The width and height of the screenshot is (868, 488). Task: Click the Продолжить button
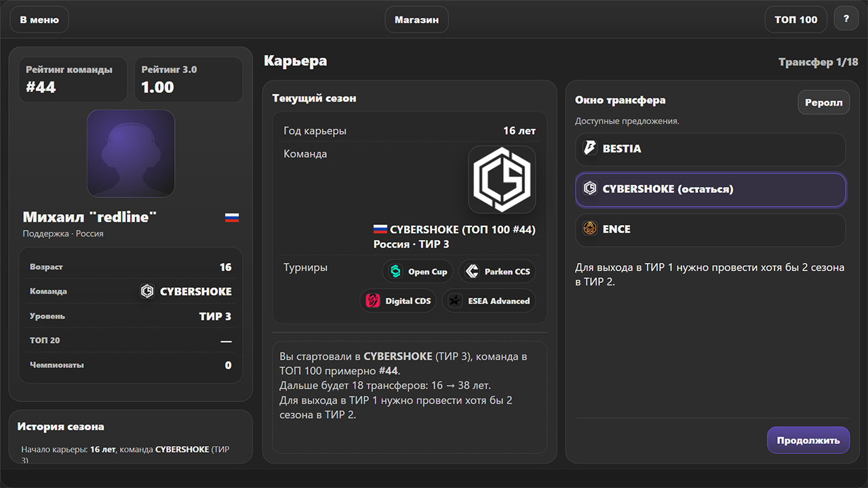808,440
